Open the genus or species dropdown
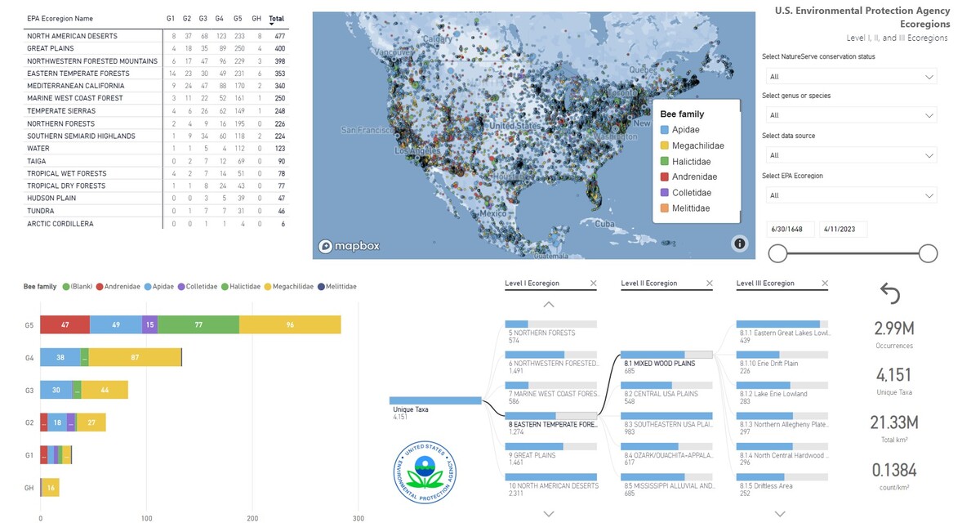This screenshot has width=980, height=523. [x=851, y=115]
